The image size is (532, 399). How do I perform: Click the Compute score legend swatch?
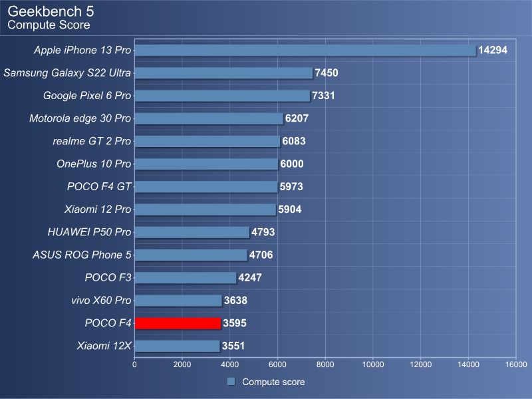coord(231,381)
